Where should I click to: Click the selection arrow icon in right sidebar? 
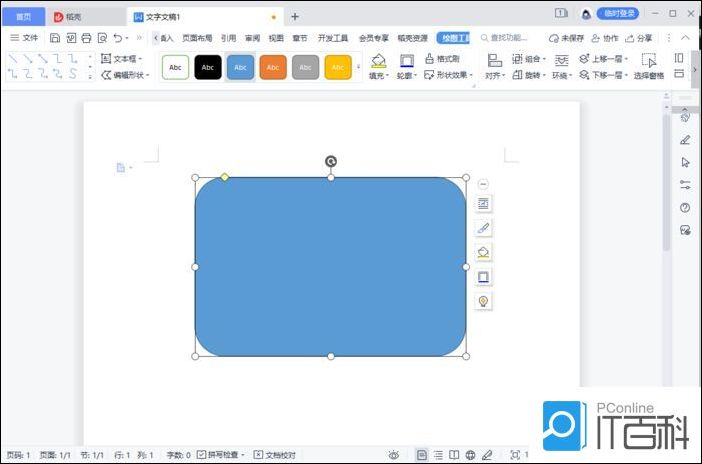click(x=685, y=162)
